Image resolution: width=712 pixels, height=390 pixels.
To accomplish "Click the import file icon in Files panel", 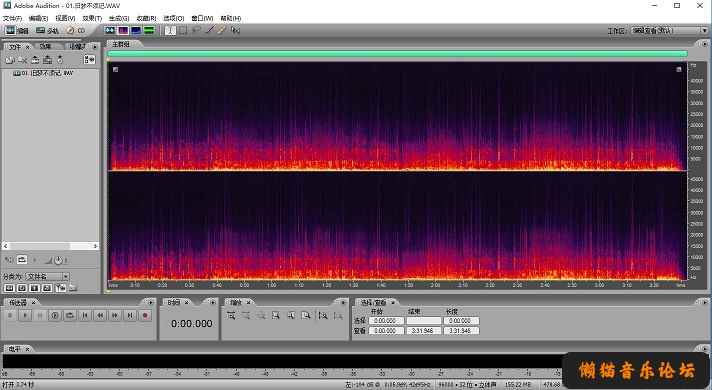I will pyautogui.click(x=10, y=60).
